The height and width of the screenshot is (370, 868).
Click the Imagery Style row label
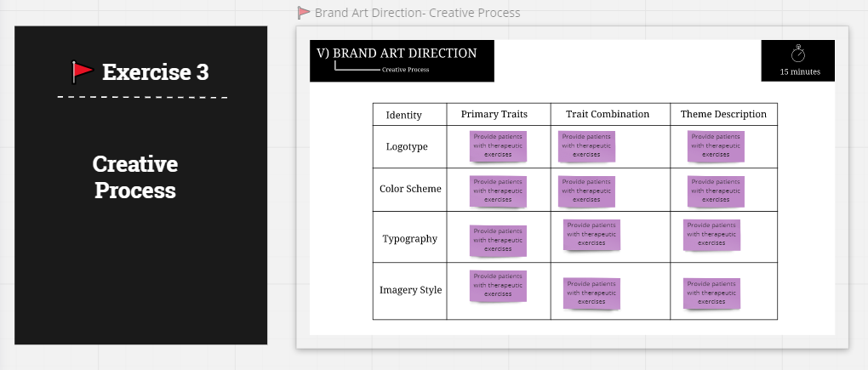pos(410,290)
